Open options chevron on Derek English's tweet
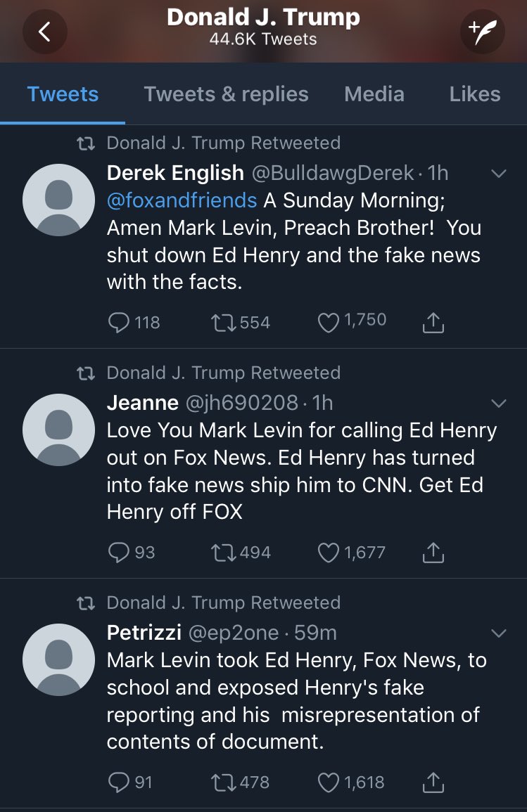Image resolution: width=527 pixels, height=812 pixels. click(x=498, y=174)
